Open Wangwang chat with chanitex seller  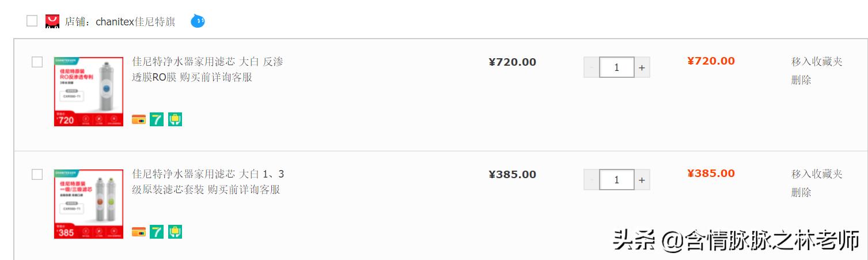pyautogui.click(x=198, y=22)
